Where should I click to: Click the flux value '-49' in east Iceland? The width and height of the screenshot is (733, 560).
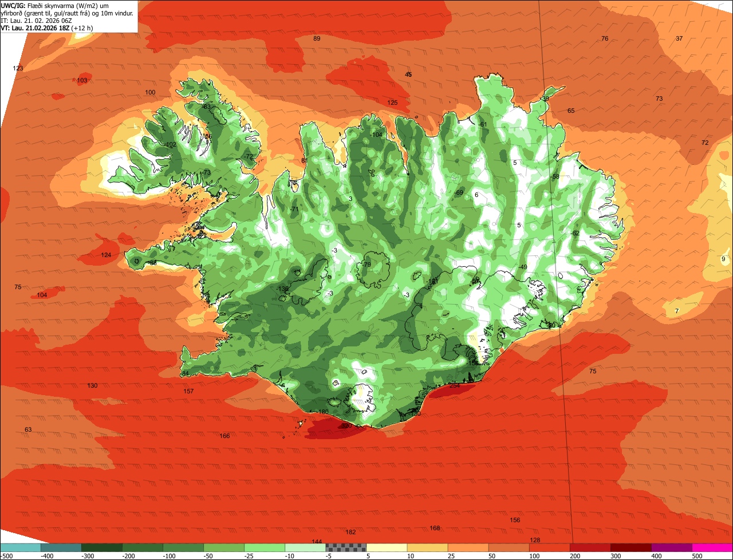pyautogui.click(x=522, y=267)
